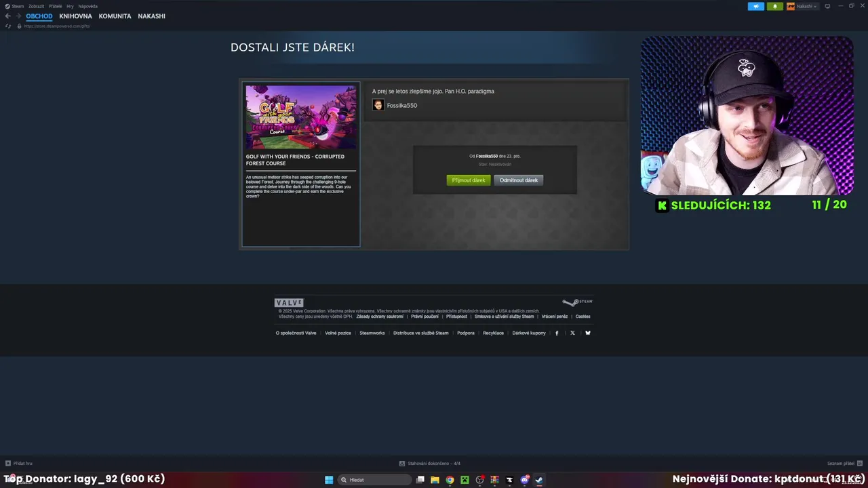The image size is (868, 488).
Task: Click Stahování dokončeno – 4/4 status
Action: pos(434,464)
